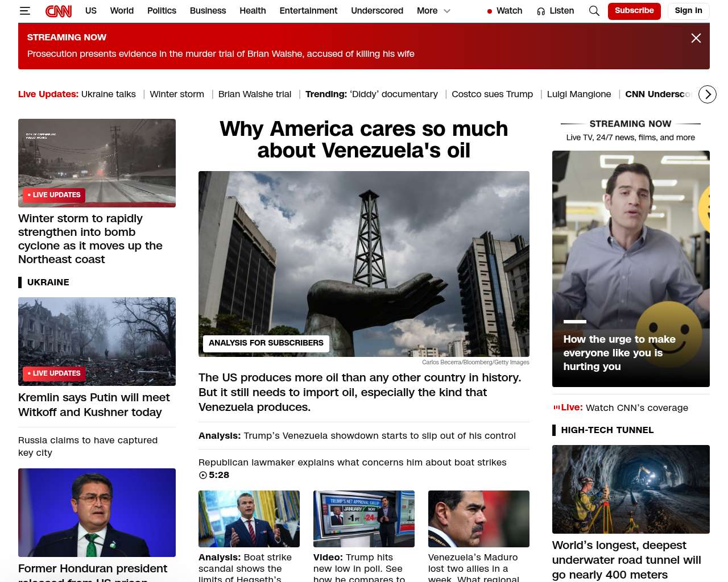Open the Entertainment section
The height and width of the screenshot is (582, 728).
pos(308,11)
